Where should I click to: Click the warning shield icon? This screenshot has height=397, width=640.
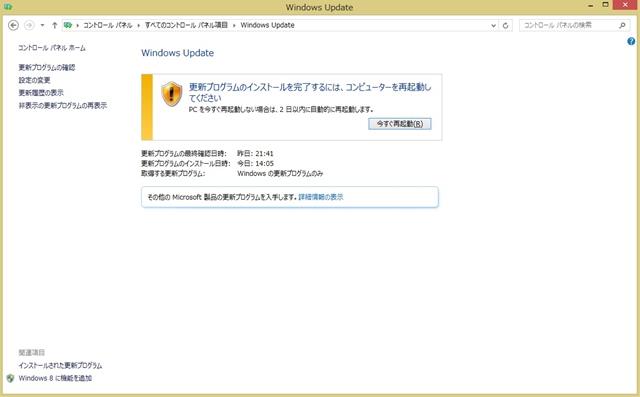click(171, 94)
